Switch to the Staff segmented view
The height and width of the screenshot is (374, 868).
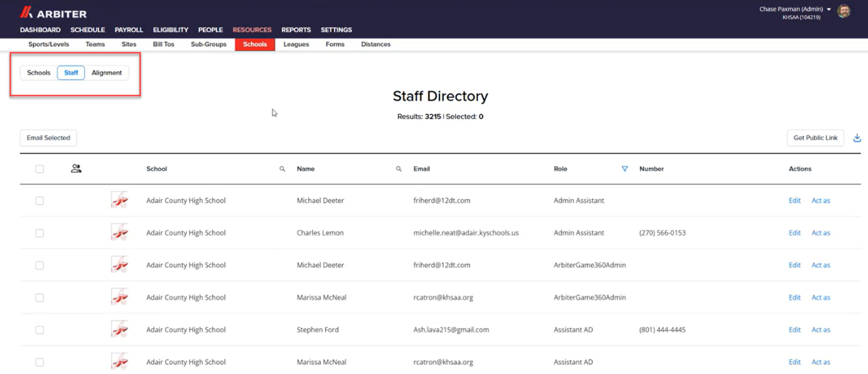[71, 73]
